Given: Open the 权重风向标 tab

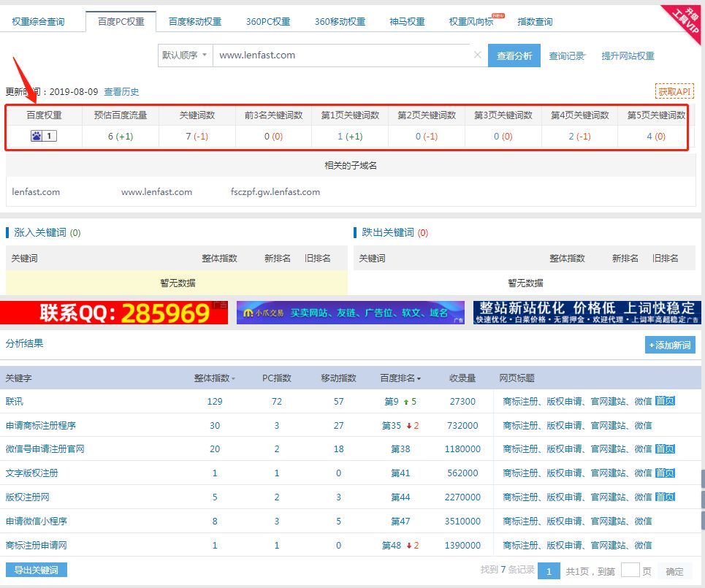Looking at the screenshot, I should 471,22.
